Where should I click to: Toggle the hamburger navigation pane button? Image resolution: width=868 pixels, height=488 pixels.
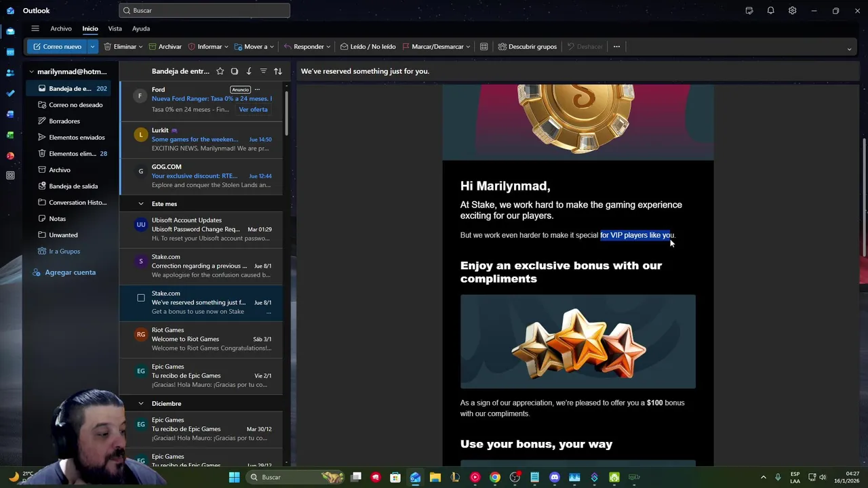[x=35, y=28]
